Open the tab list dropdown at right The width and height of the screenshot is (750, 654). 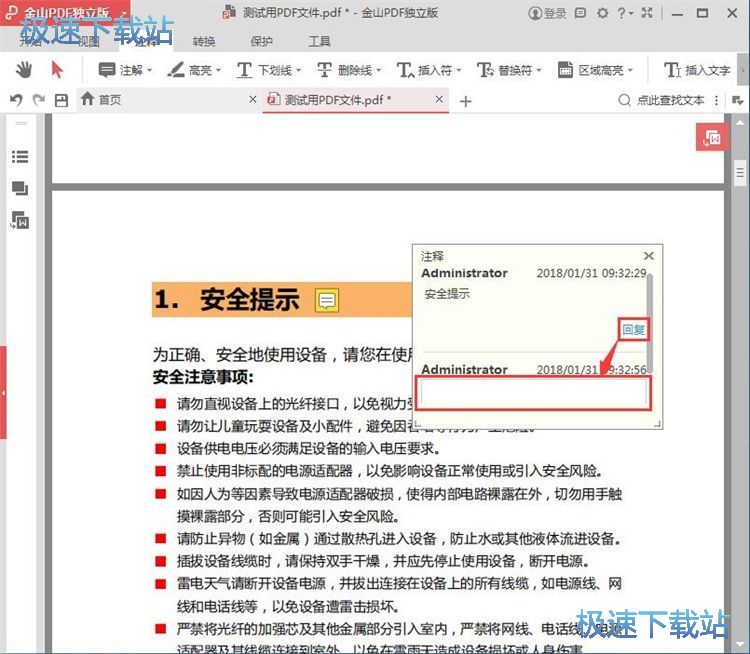[737, 100]
